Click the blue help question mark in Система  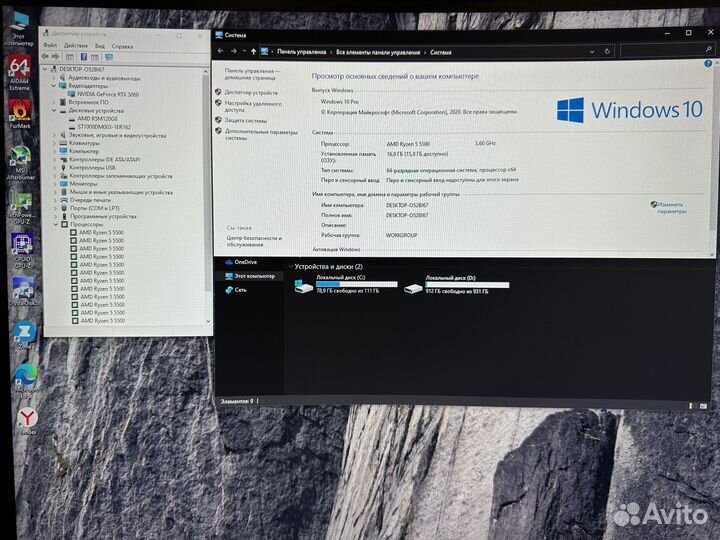click(x=708, y=64)
